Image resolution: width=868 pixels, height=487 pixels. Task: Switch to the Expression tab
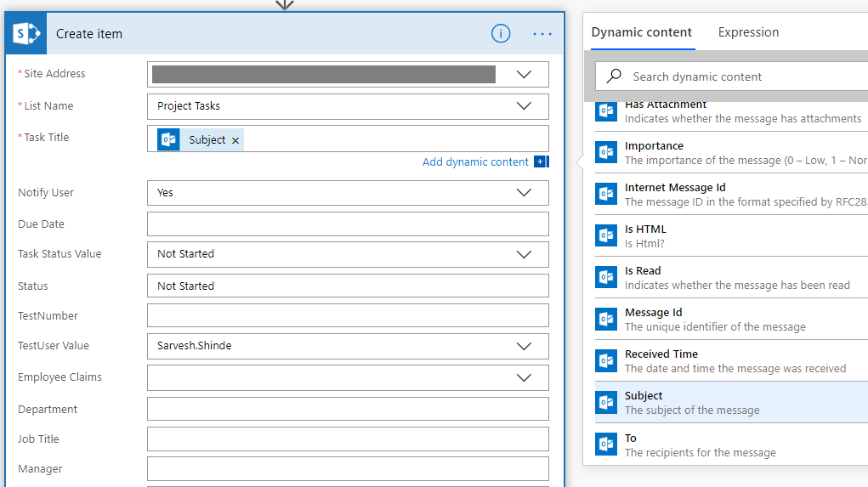tap(748, 32)
